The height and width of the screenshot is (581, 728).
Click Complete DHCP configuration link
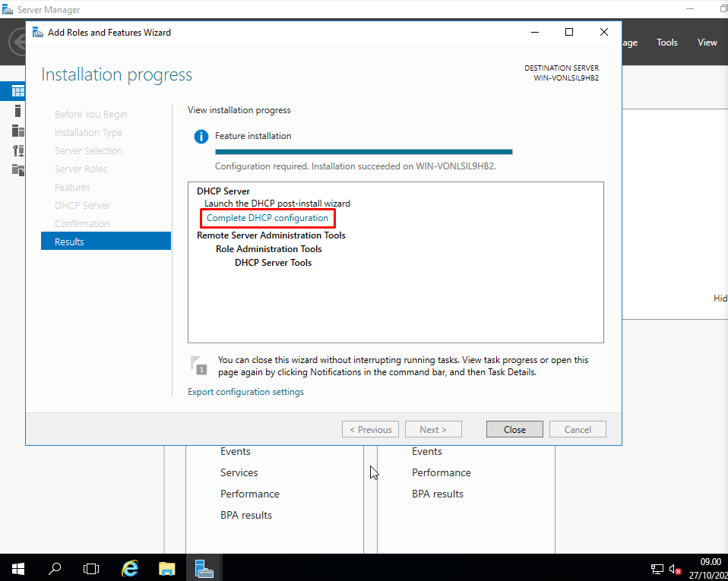click(x=267, y=218)
